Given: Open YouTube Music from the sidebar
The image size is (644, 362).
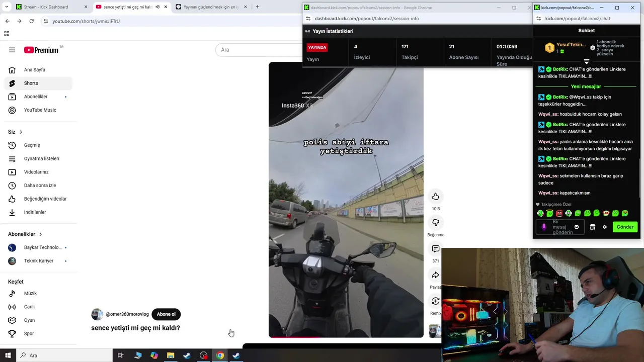Looking at the screenshot, I should click(x=39, y=110).
